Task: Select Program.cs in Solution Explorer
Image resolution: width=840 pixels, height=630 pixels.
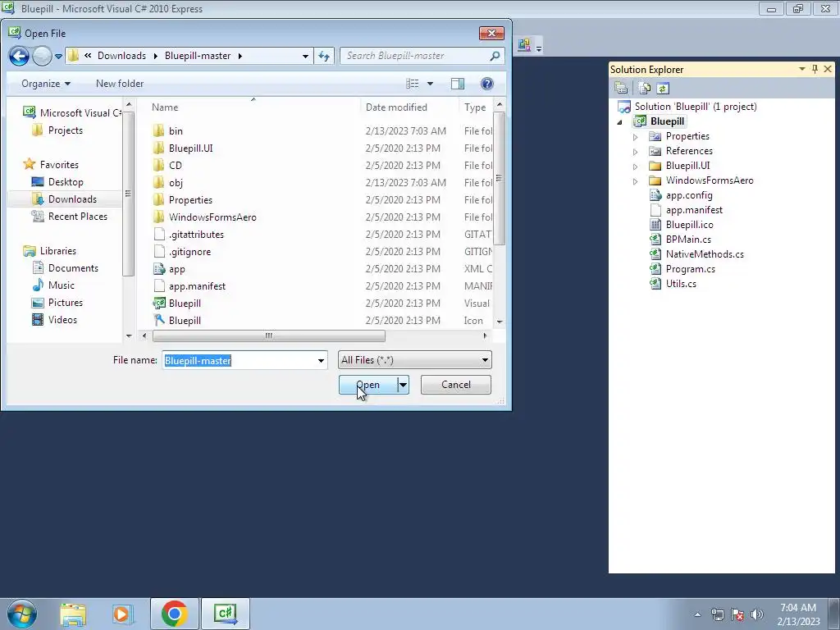Action: [682, 269]
